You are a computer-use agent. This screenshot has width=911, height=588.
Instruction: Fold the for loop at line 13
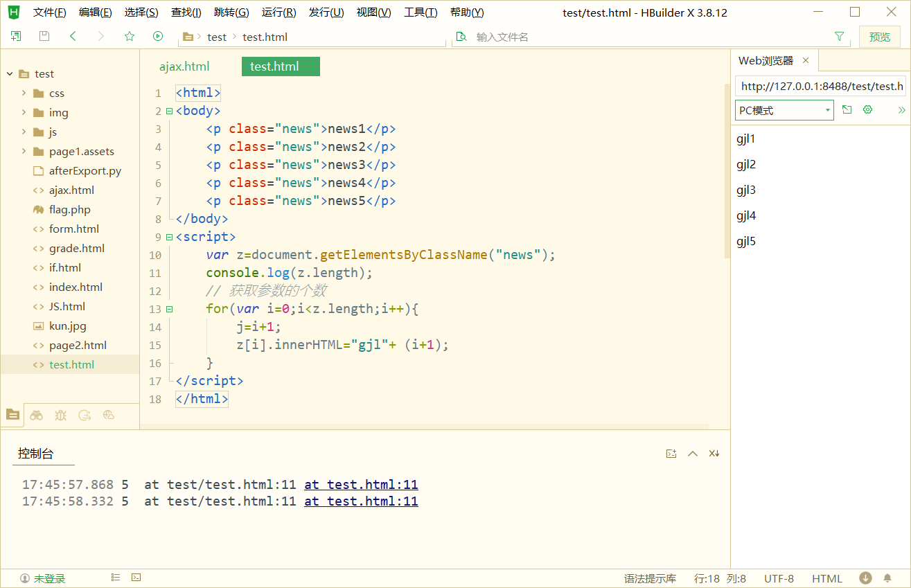tap(169, 309)
